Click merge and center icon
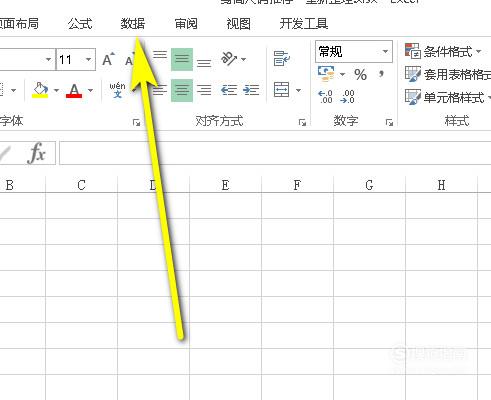The image size is (491, 400). (x=281, y=90)
